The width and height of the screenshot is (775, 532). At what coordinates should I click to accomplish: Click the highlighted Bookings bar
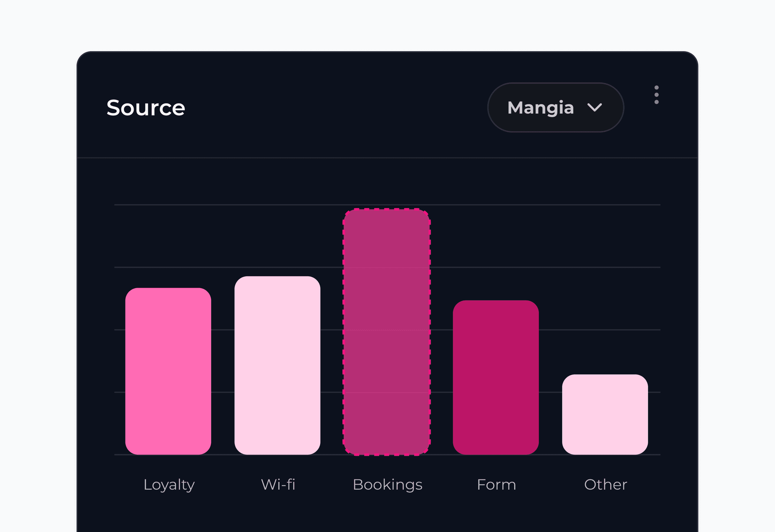coord(387,332)
